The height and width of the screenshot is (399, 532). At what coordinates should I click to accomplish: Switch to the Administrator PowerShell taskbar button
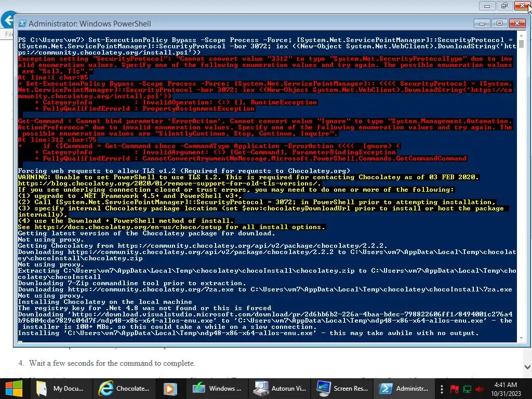405,389
